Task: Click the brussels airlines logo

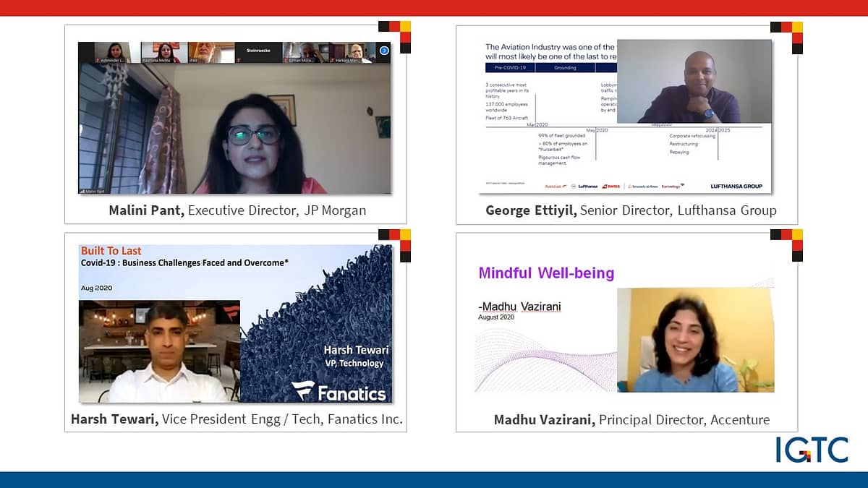Action: tap(643, 187)
